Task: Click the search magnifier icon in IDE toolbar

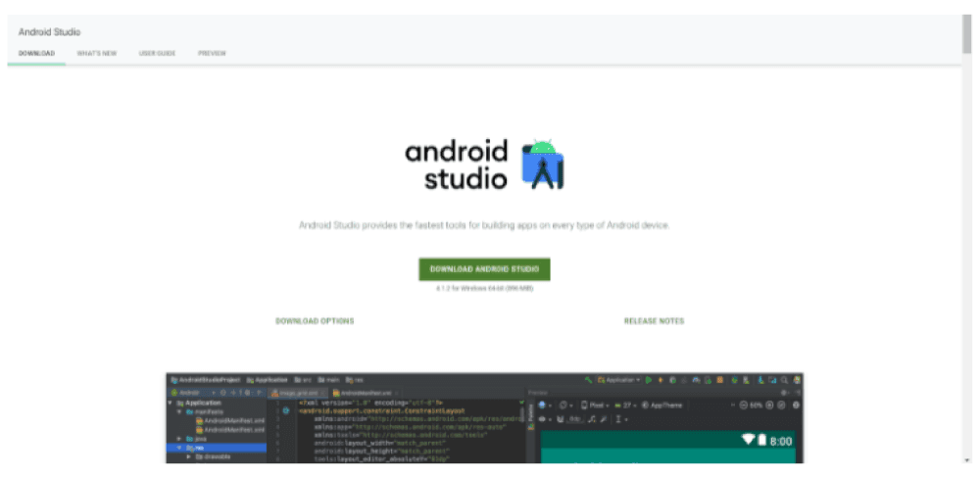Action: point(784,380)
